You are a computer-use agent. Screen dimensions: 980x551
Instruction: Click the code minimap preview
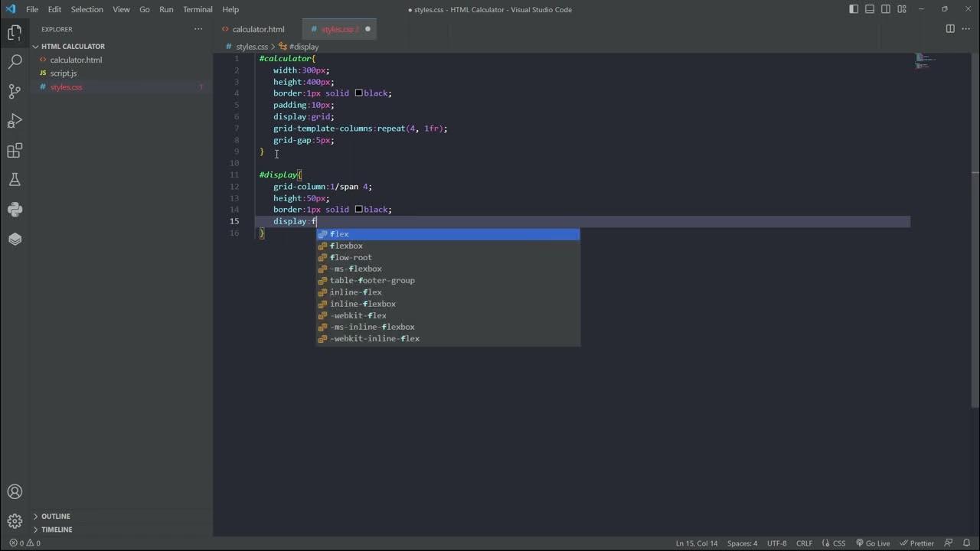coord(926,60)
